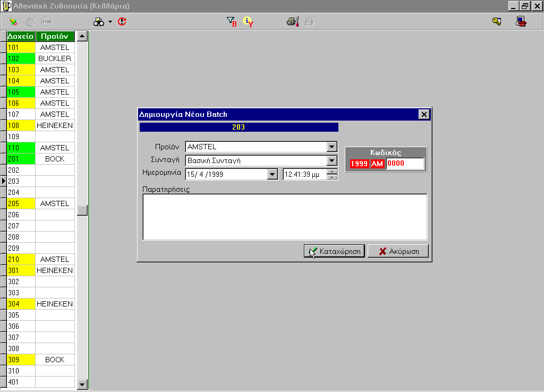Open the Ημερομηνία date picker dropdown

coord(272,174)
